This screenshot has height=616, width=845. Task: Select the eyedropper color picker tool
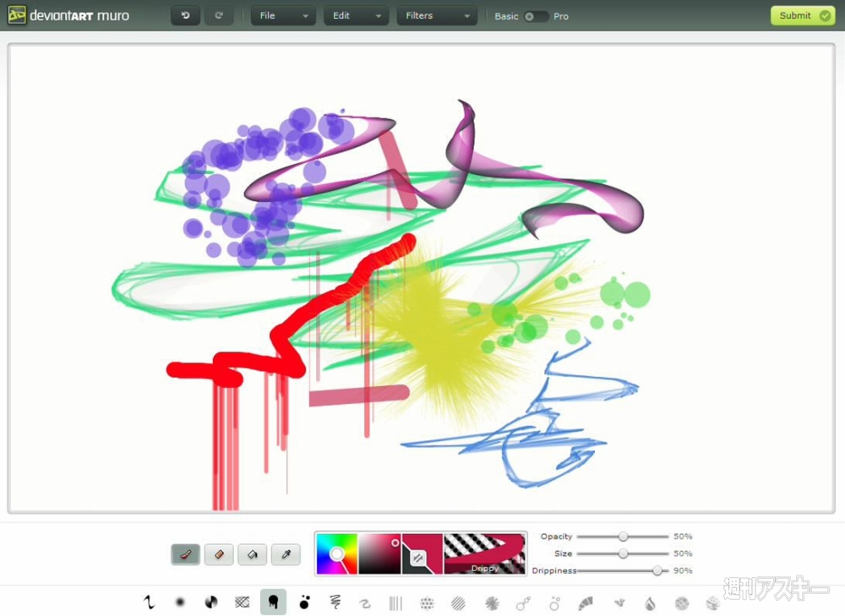point(286,554)
